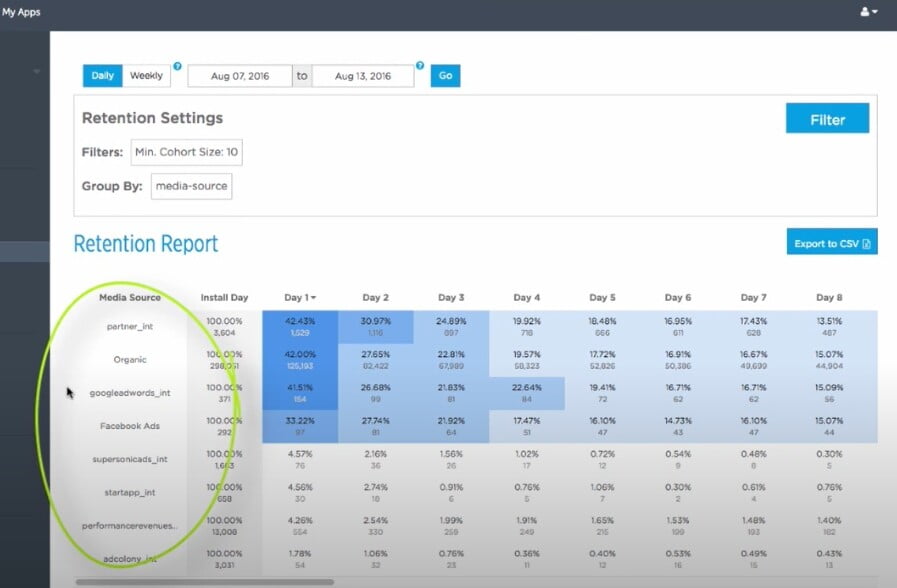Image resolution: width=897 pixels, height=588 pixels.
Task: Click the Aug 13, 2016 end date field
Action: click(x=363, y=76)
